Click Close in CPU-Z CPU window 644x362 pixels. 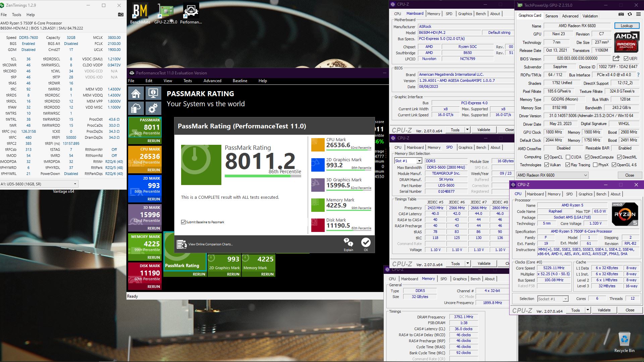[630, 310]
